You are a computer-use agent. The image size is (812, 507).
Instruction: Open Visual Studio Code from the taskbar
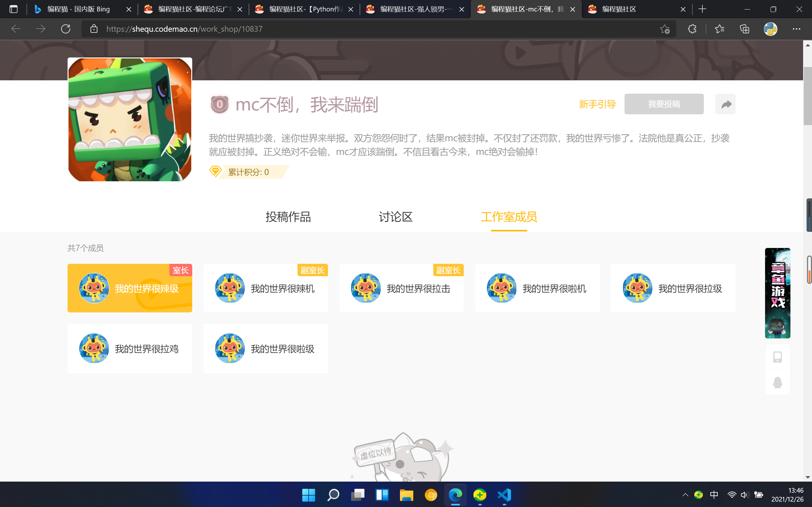tap(504, 495)
